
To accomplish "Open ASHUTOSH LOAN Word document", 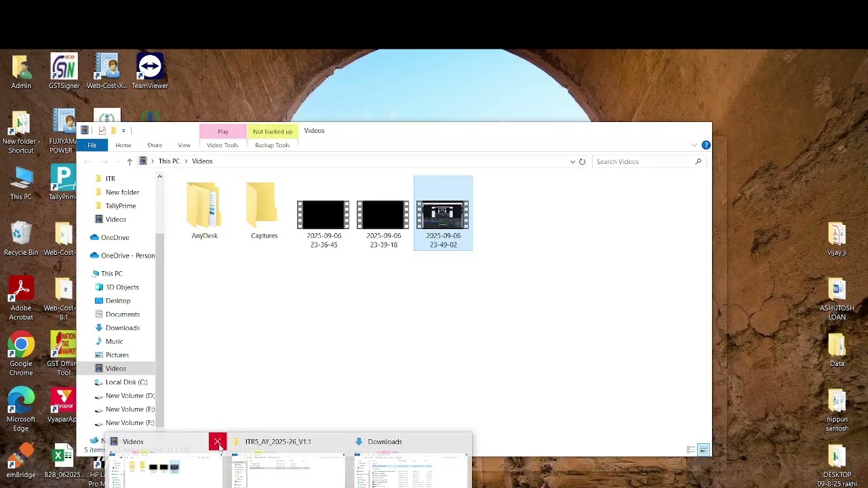I will click(x=837, y=299).
